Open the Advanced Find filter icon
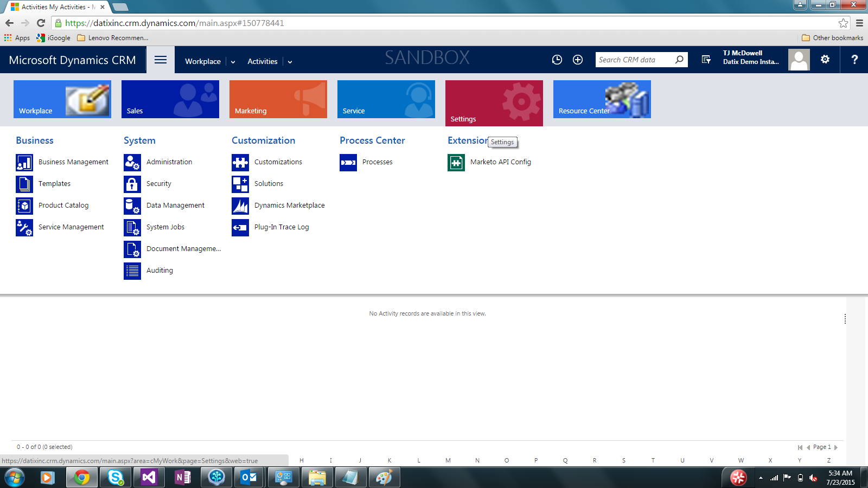Image resolution: width=868 pixels, height=488 pixels. [706, 60]
